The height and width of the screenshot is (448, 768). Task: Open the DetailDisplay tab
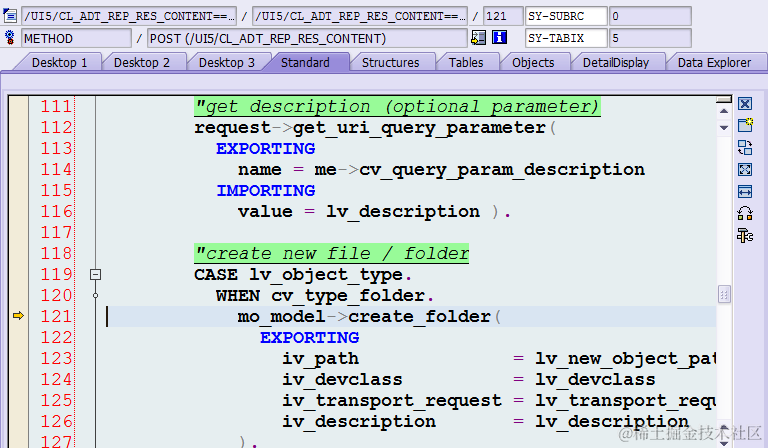[616, 63]
